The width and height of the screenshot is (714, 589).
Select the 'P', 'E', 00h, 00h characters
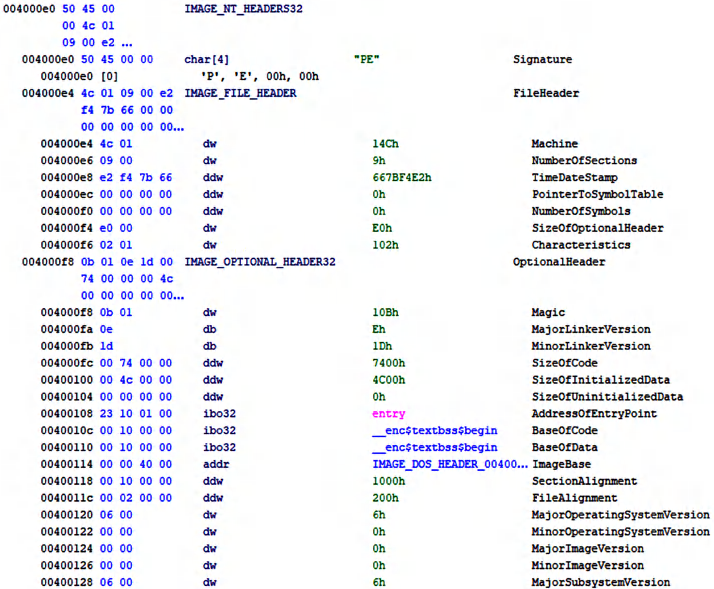point(260,77)
